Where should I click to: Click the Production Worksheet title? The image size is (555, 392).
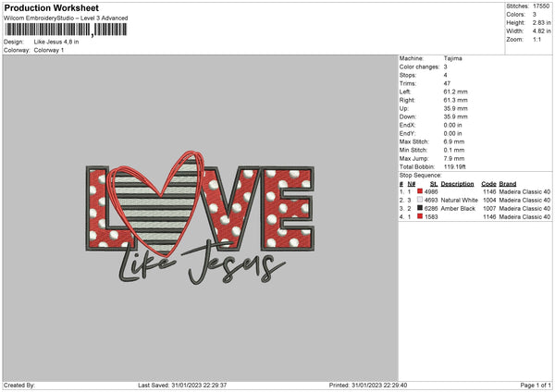pos(51,7)
